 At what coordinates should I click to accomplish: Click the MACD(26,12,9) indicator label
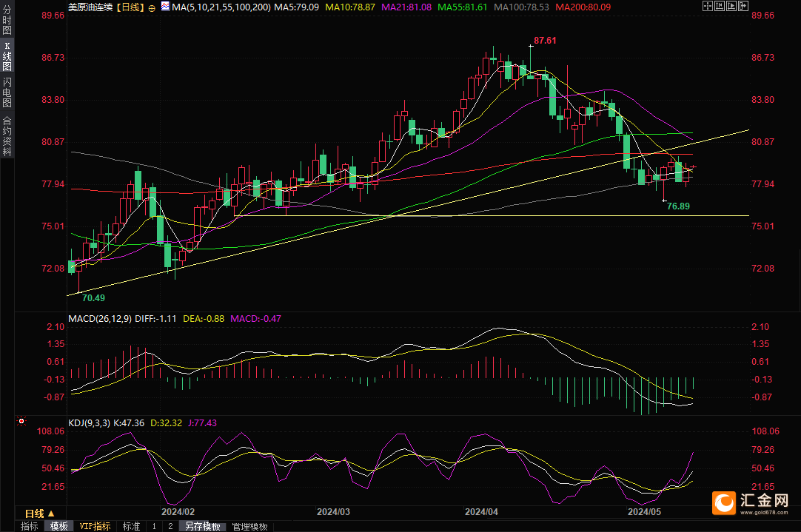click(x=100, y=319)
